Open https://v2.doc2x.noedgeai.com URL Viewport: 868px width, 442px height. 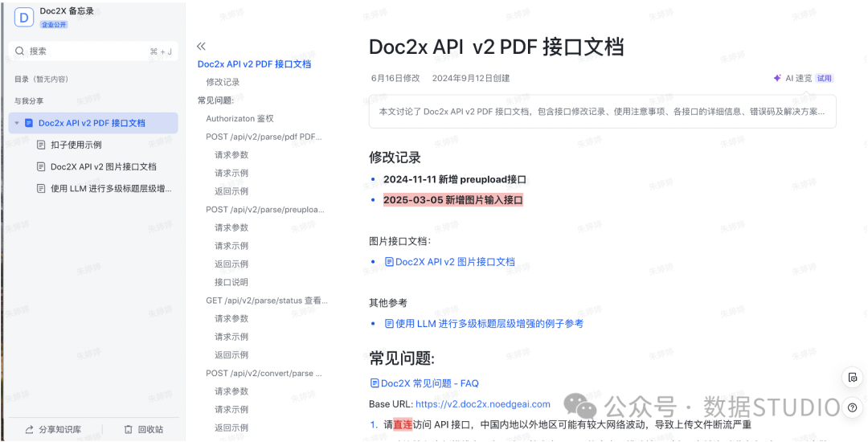click(483, 404)
